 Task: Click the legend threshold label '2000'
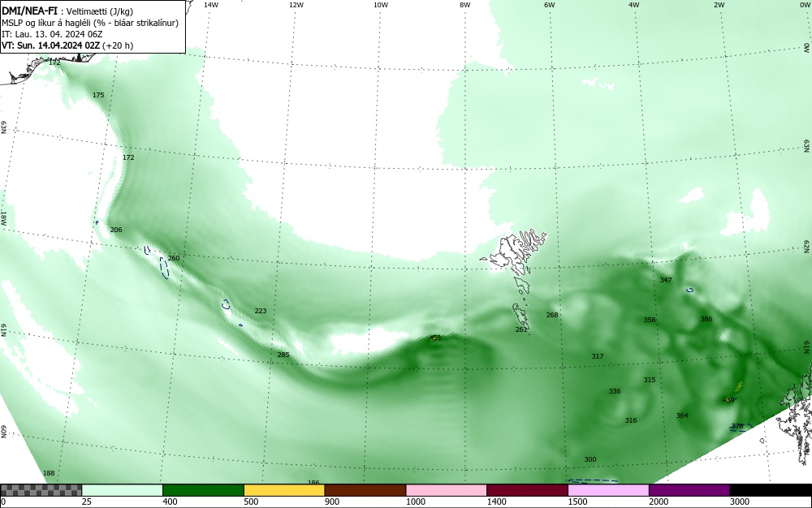coord(658,502)
